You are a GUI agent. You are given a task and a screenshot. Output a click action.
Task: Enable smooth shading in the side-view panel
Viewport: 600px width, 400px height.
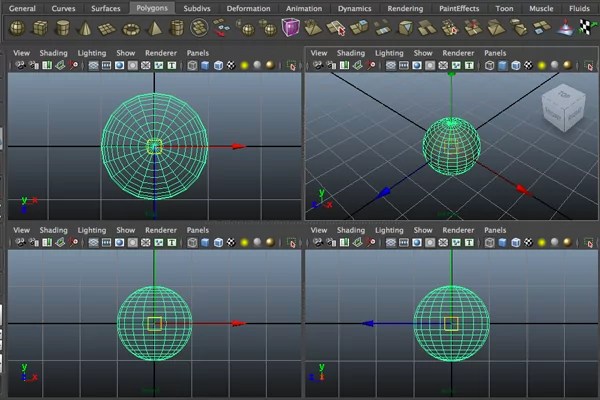502,243
